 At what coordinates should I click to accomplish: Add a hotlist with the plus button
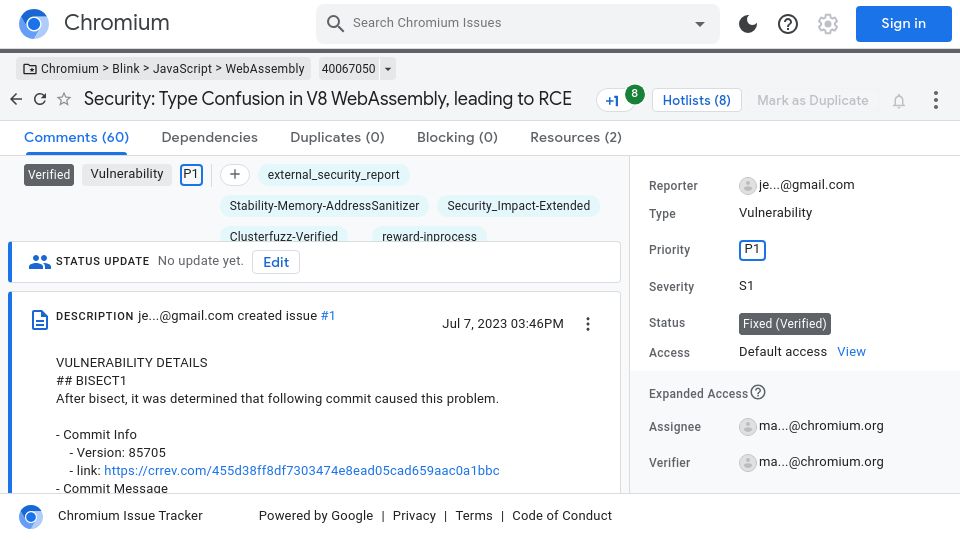(x=234, y=174)
